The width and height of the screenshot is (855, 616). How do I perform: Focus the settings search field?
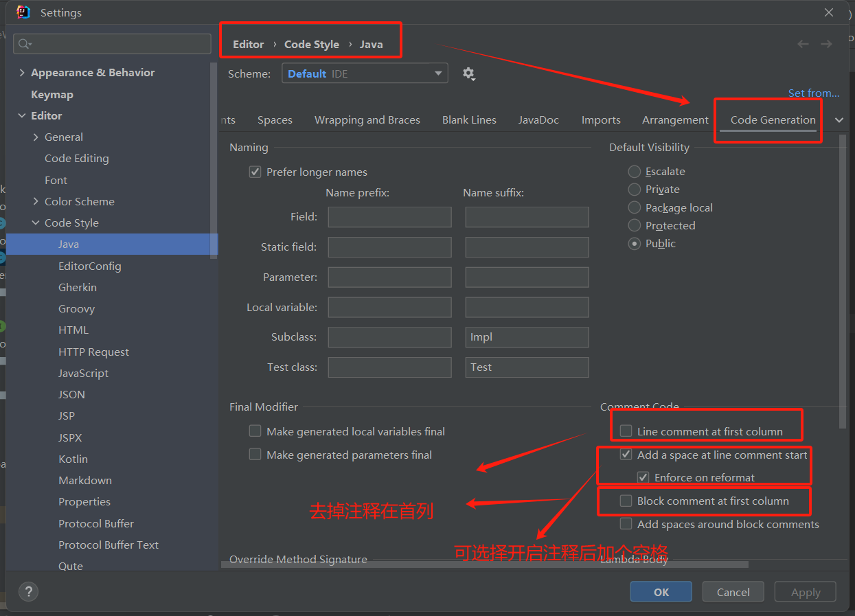pos(112,44)
